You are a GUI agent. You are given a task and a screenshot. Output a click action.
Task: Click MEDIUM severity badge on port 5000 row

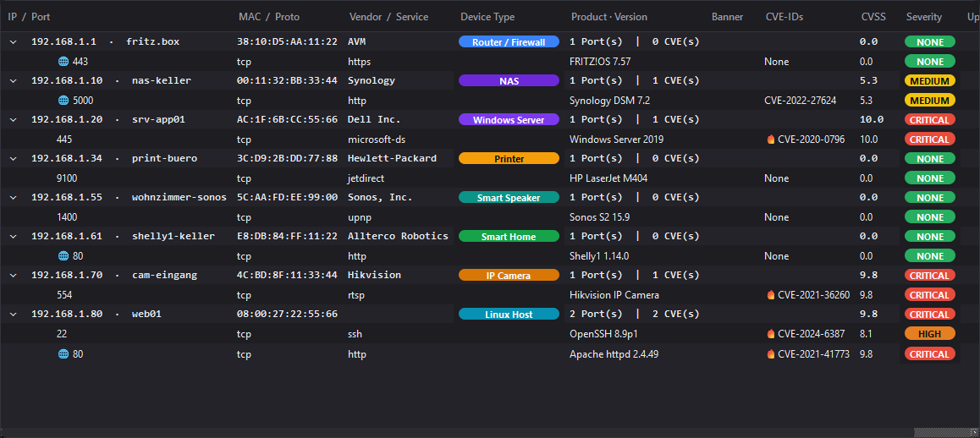coord(930,100)
